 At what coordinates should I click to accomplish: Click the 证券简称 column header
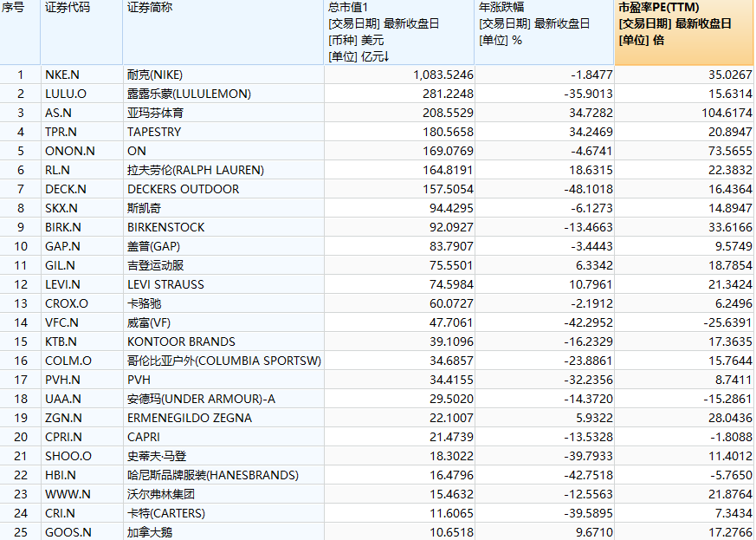pyautogui.click(x=223, y=32)
